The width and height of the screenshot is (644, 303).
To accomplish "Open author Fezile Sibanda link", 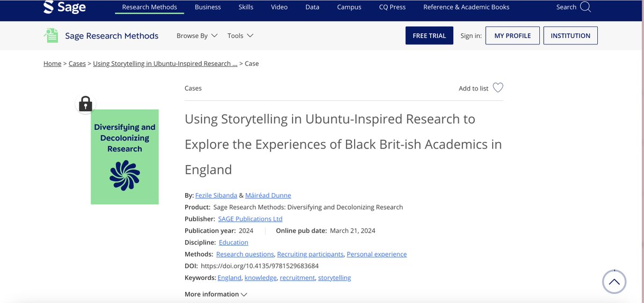I will pyautogui.click(x=215, y=195).
